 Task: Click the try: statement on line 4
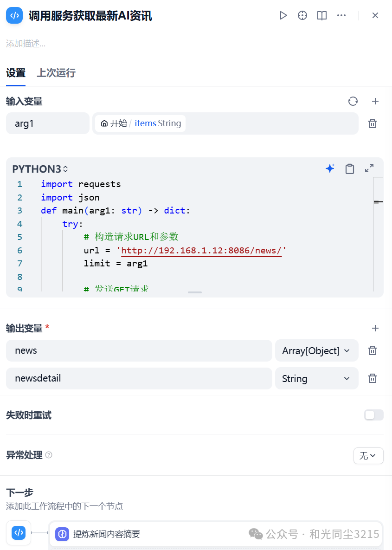coord(72,224)
